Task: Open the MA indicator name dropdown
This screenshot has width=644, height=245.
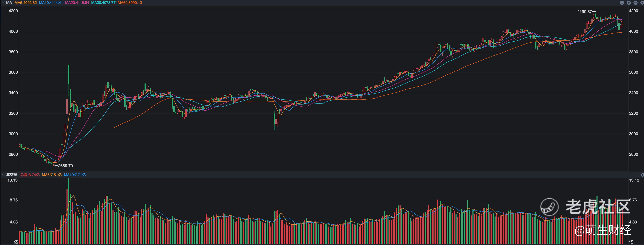Action: click(9, 3)
